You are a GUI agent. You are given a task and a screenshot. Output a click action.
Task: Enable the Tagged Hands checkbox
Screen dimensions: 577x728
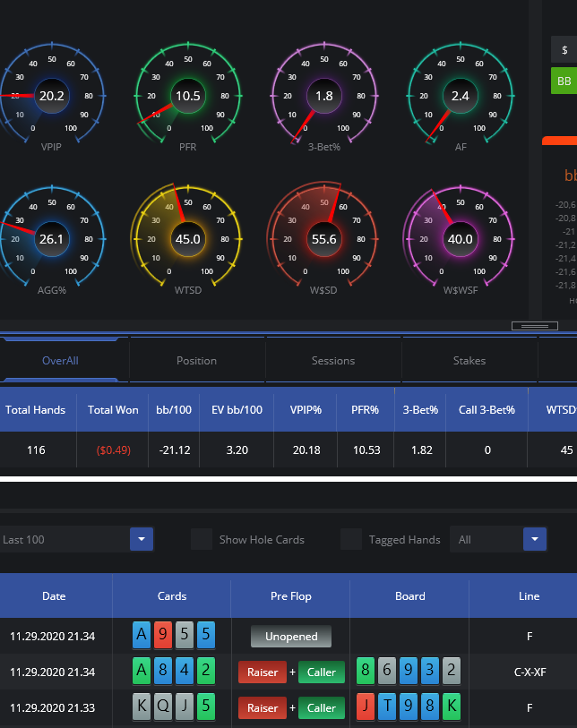click(351, 539)
